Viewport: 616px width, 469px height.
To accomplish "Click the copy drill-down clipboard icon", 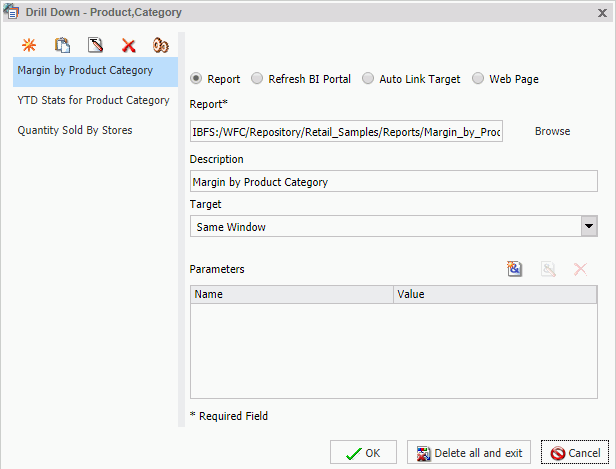I will (62, 45).
